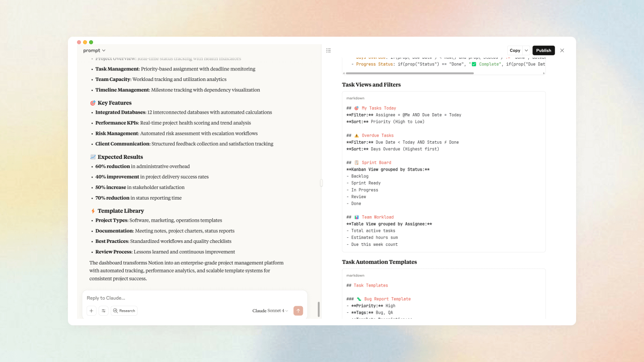
Task: Click the Task Automation Templates heading
Action: pos(379,262)
